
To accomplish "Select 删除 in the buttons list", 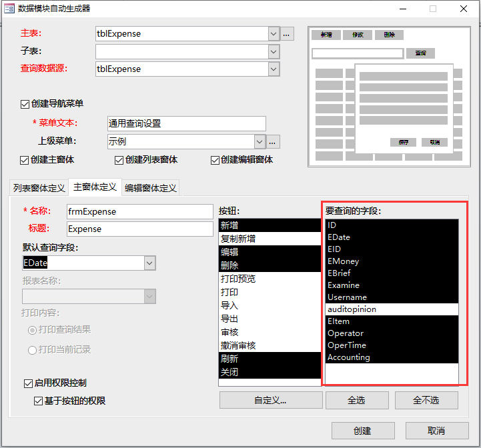I will click(270, 265).
